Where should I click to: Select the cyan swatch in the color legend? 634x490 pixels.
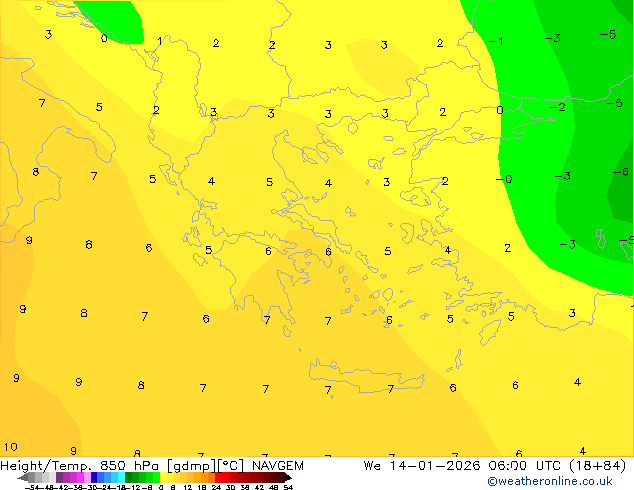[x=121, y=477]
